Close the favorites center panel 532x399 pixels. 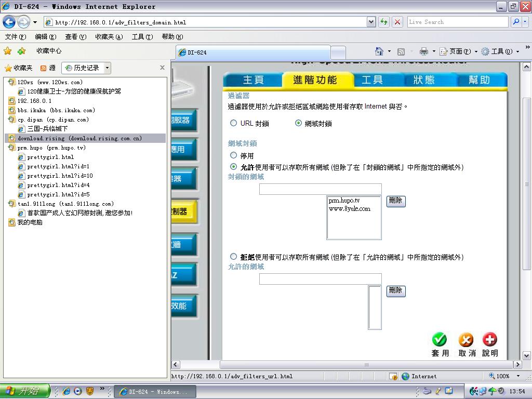(162, 68)
